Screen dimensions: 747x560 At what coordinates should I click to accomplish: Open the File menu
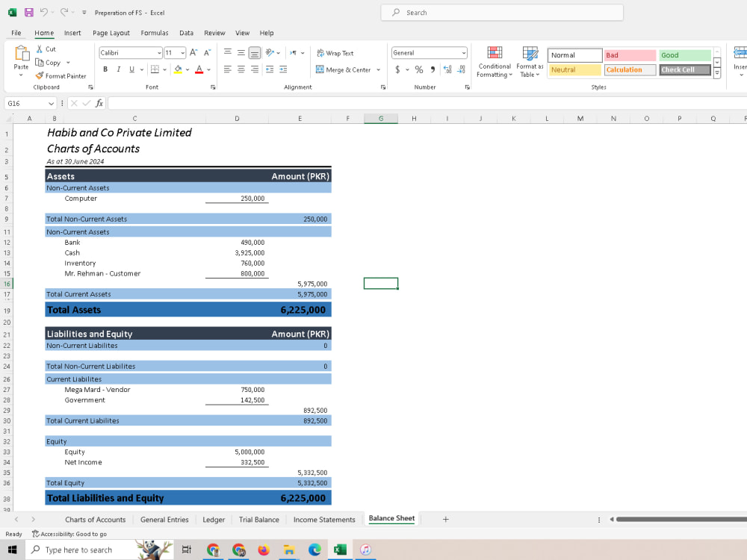[16, 33]
